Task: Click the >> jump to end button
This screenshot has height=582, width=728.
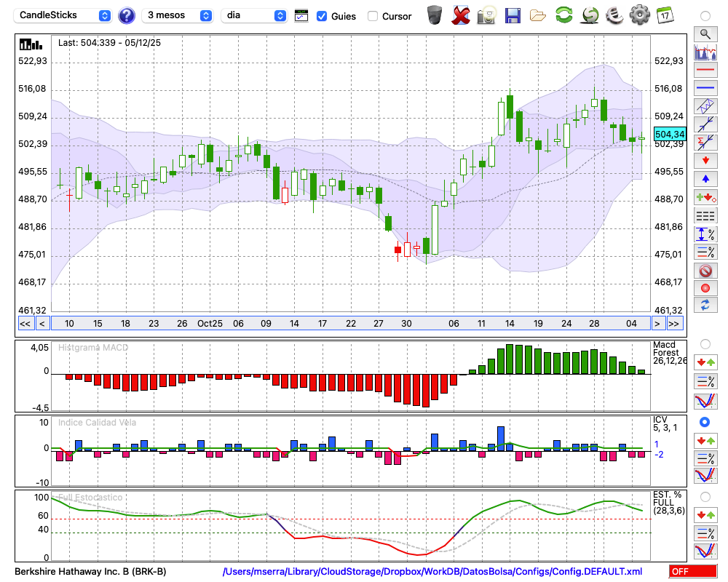Action: tap(675, 324)
